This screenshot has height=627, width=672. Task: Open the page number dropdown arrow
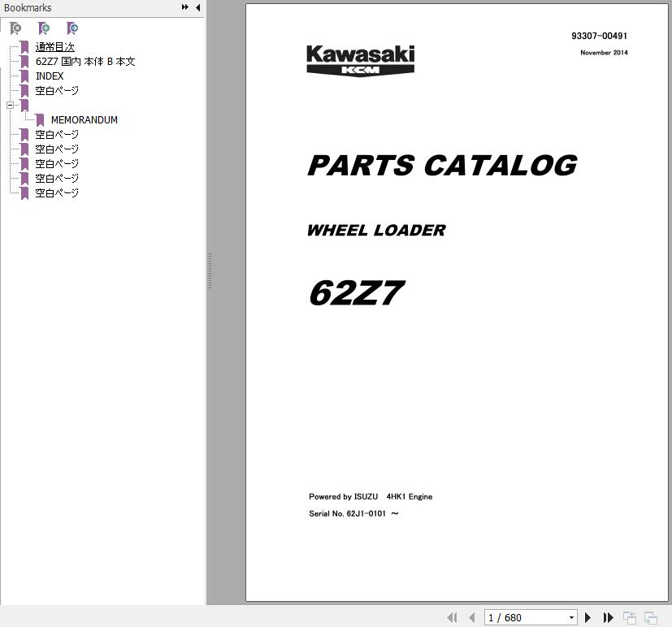[571, 617]
